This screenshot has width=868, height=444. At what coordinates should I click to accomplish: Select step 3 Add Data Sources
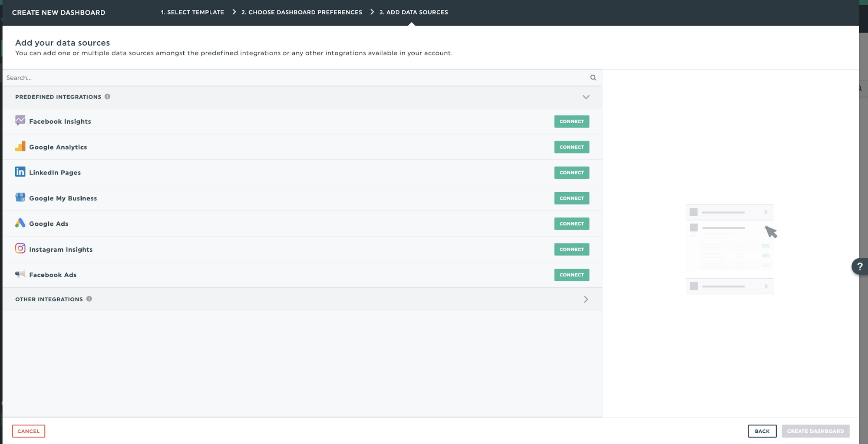point(413,12)
